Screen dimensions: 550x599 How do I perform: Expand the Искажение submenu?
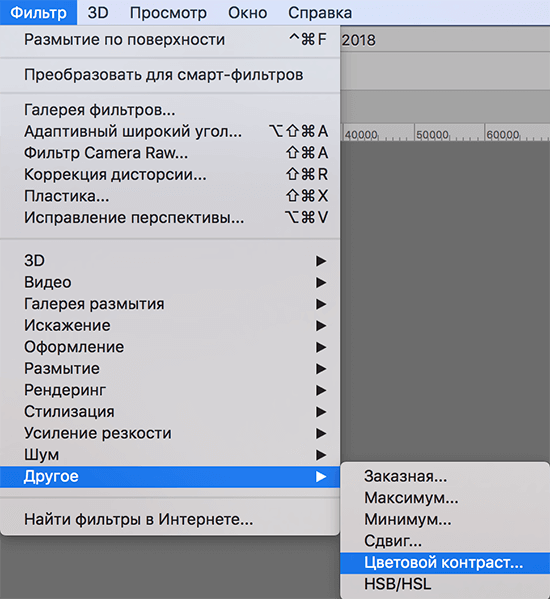(170, 325)
